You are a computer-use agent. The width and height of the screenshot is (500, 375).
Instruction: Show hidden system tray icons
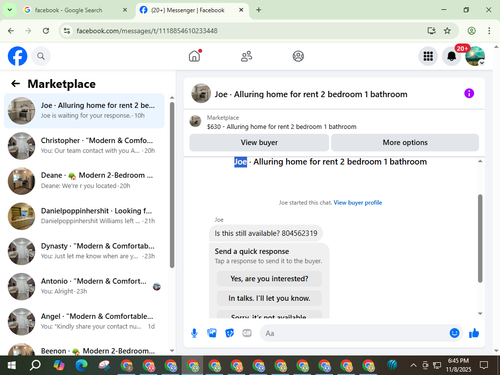point(413,365)
